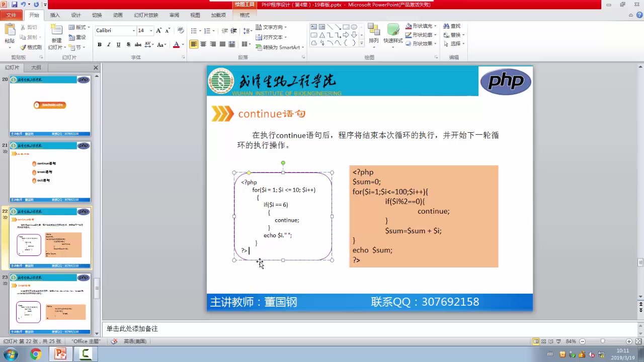Image resolution: width=644 pixels, height=362 pixels.
Task: Select slide 21 thumbnail
Action: (50, 172)
